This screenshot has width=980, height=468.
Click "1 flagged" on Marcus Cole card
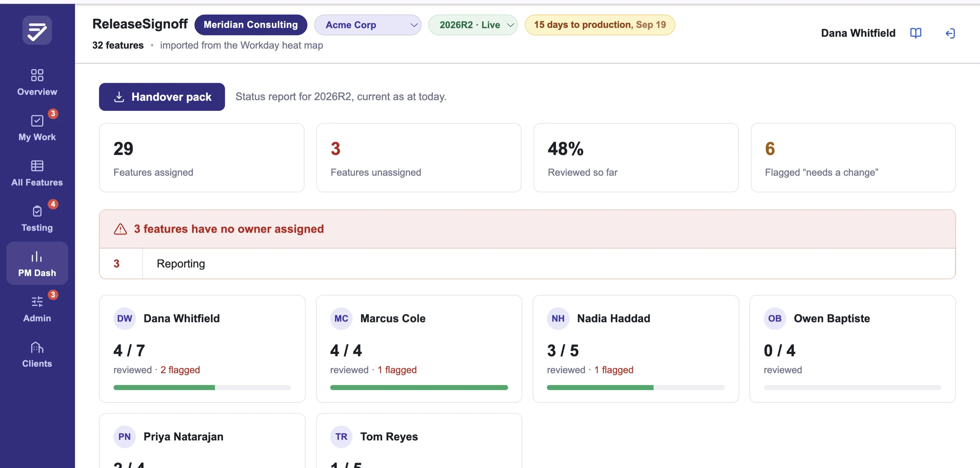(397, 370)
